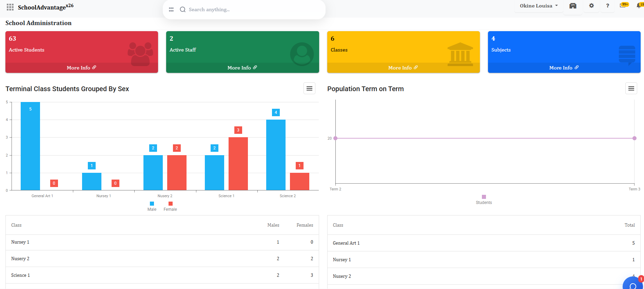Click the Total column header
Viewport: 644px width, 289px height.
click(x=630, y=225)
